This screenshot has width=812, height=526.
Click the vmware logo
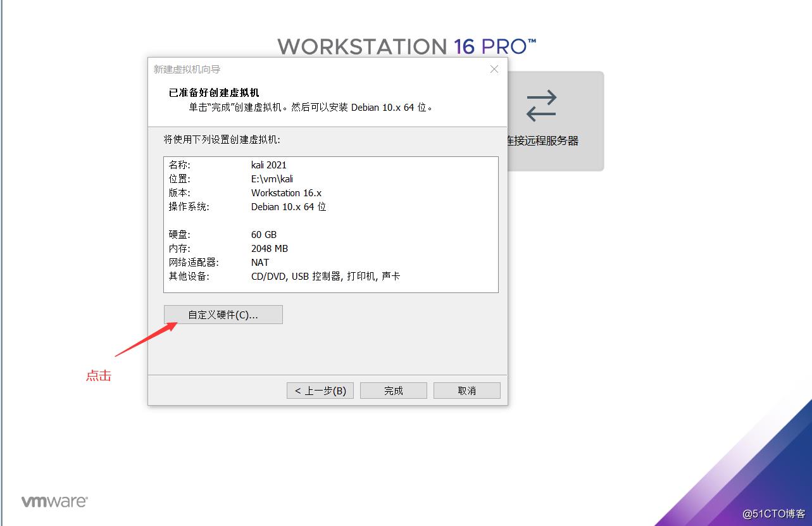(54, 501)
